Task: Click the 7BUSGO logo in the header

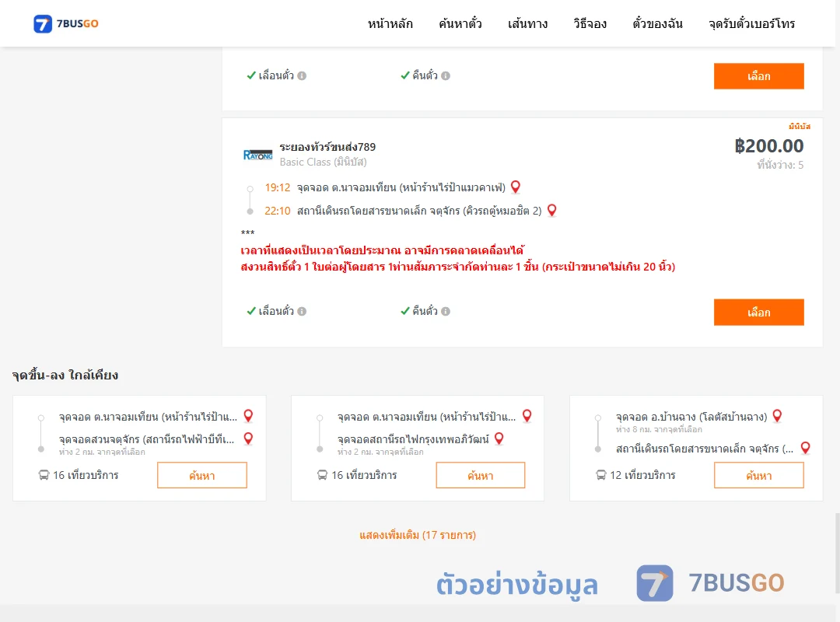Action: pos(66,23)
